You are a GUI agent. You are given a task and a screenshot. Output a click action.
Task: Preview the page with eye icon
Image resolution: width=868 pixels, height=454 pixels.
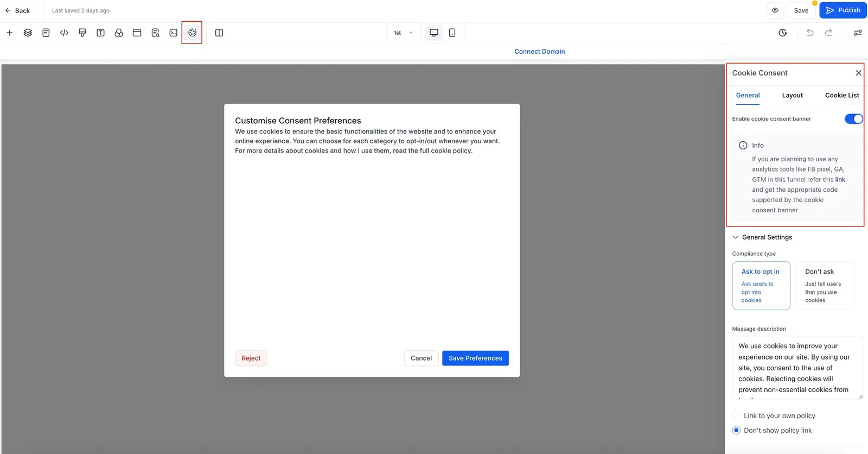click(x=775, y=10)
